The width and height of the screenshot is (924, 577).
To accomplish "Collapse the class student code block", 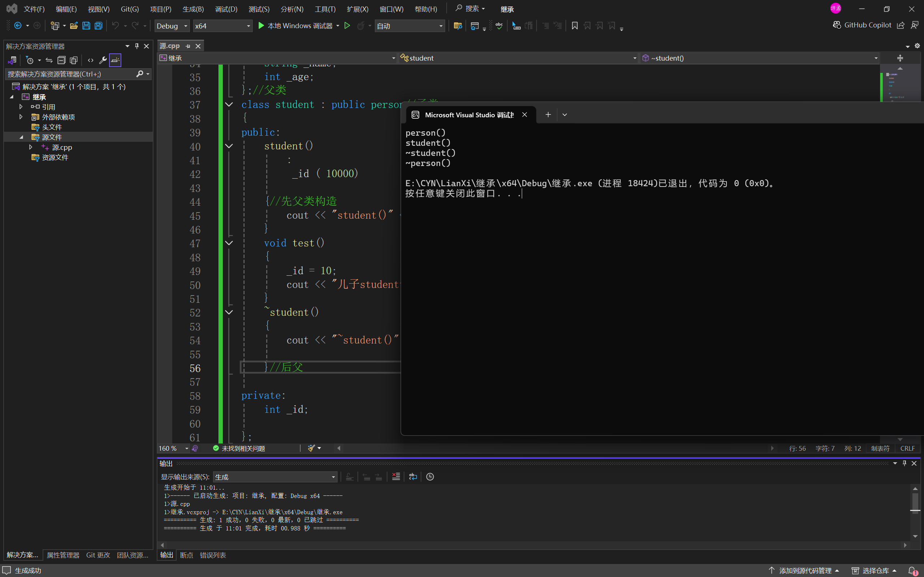I will tap(229, 105).
